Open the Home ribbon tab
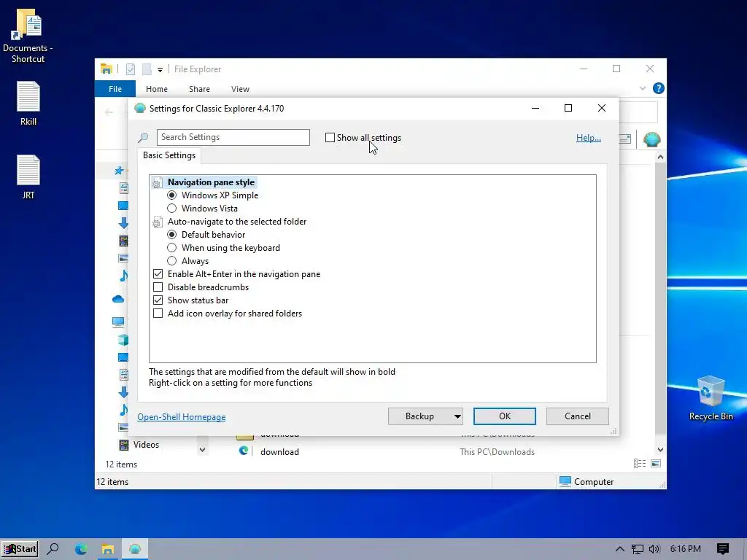This screenshot has height=560, width=747. [157, 89]
